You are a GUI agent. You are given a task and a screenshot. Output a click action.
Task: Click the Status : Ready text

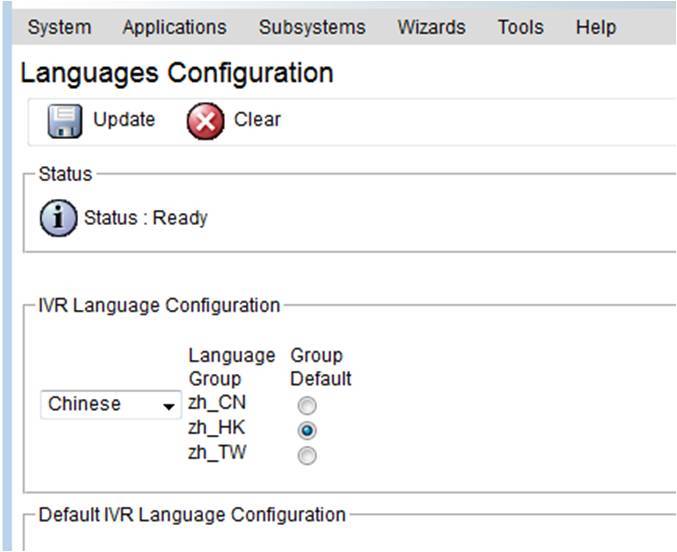pyautogui.click(x=146, y=218)
